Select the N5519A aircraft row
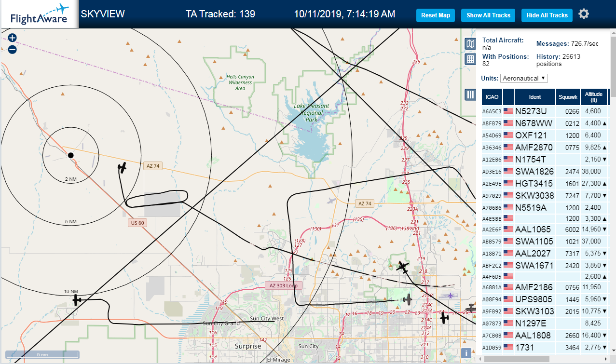 (545, 207)
